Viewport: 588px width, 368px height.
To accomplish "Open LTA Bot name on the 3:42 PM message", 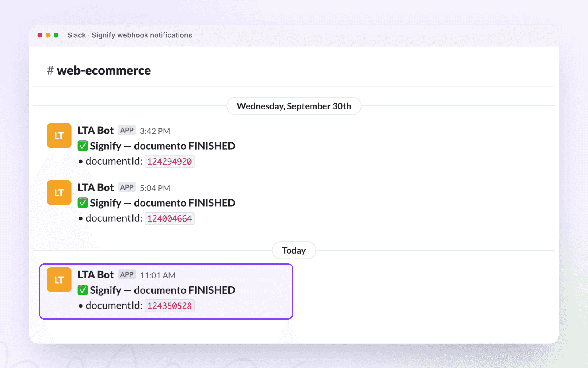I will [96, 131].
